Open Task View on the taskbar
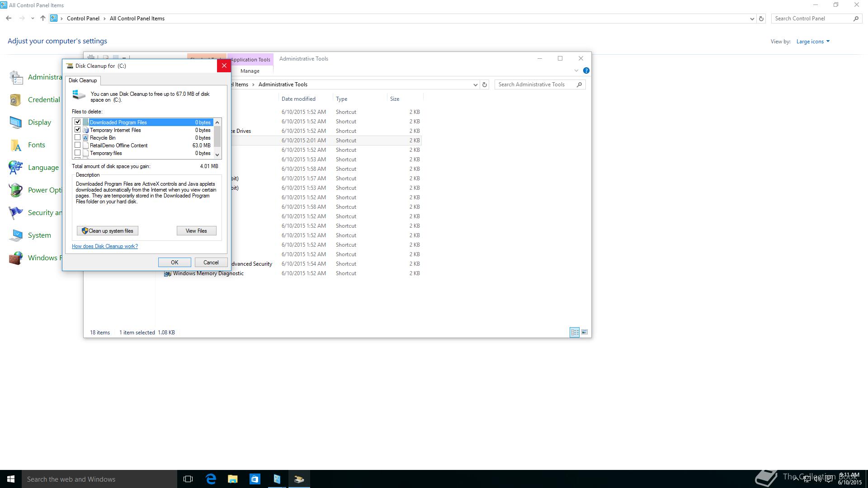This screenshot has height=488, width=868. pyautogui.click(x=188, y=479)
